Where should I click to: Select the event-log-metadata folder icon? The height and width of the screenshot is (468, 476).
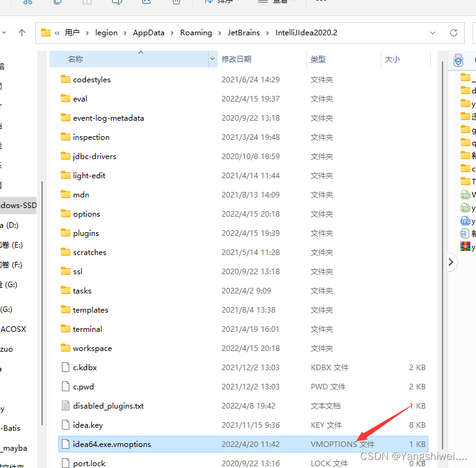(x=65, y=118)
